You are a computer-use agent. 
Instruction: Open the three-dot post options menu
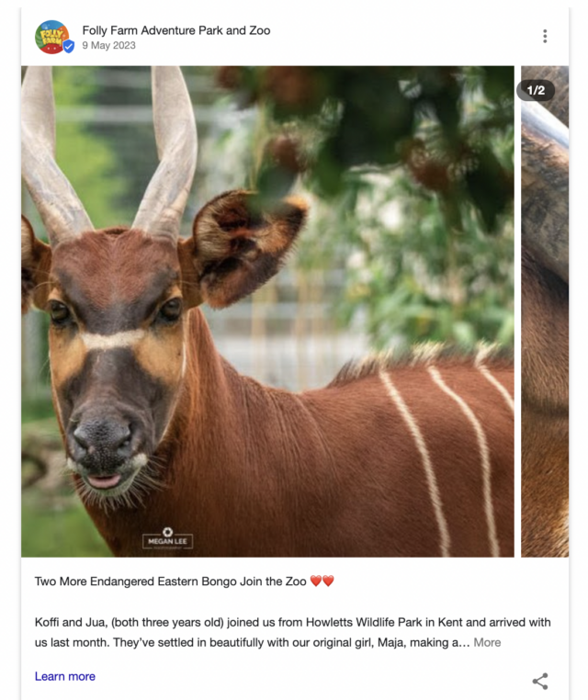(x=545, y=36)
